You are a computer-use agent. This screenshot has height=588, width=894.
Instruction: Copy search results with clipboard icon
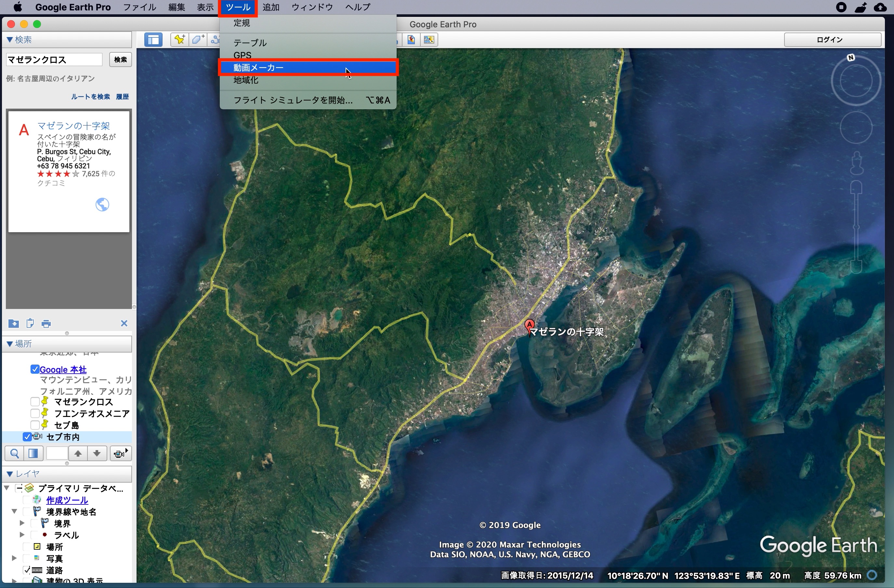tap(30, 324)
